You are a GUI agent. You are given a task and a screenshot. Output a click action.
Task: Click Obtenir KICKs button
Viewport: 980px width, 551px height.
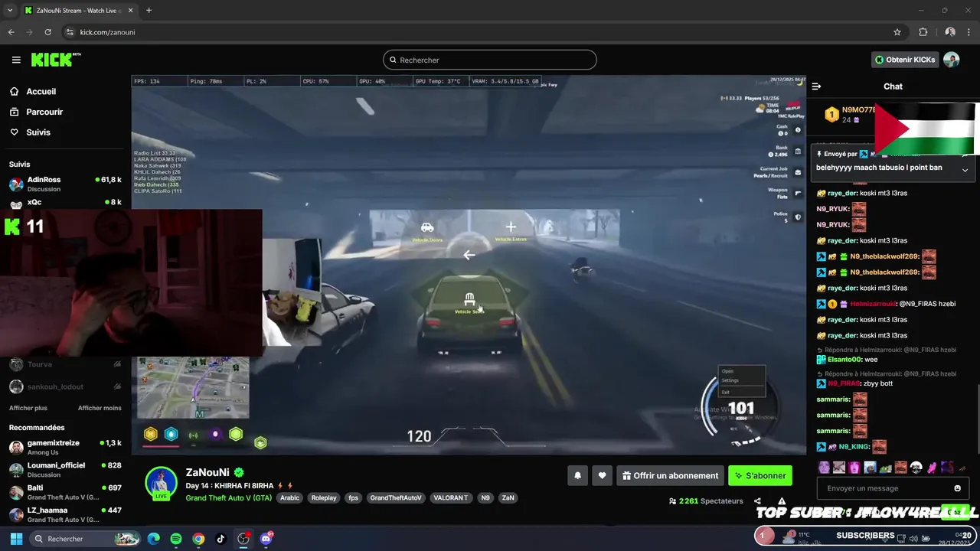905,60
